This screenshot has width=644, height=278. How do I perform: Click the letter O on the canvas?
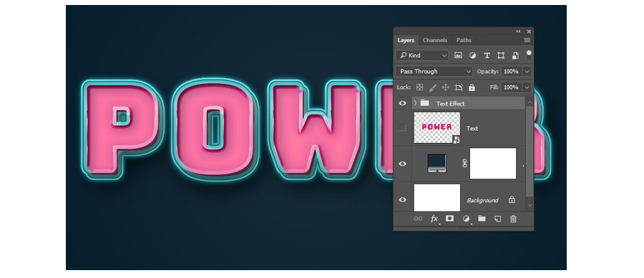pyautogui.click(x=215, y=129)
